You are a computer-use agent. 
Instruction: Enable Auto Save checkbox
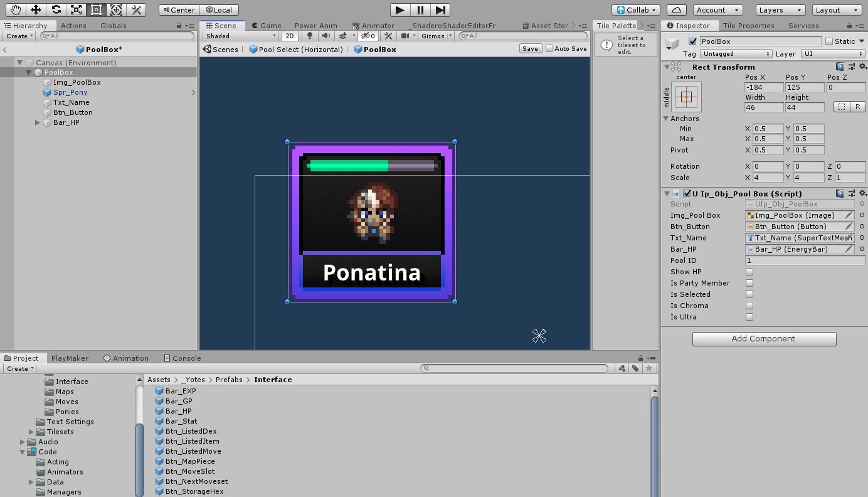(x=549, y=49)
